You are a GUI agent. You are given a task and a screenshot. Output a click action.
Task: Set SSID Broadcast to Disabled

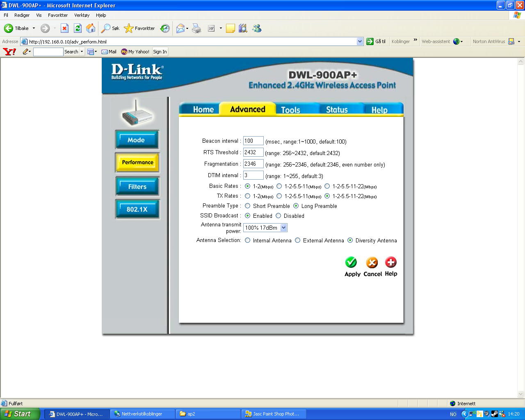pyautogui.click(x=278, y=216)
